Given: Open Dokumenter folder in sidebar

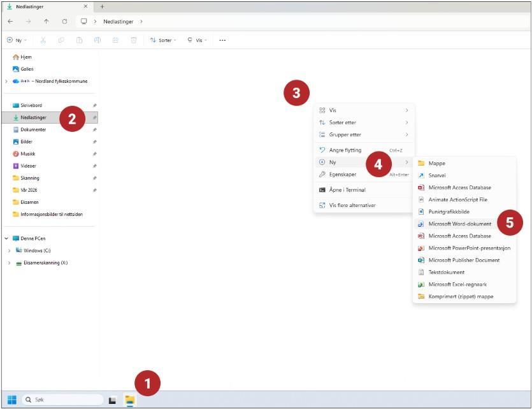Looking at the screenshot, I should pyautogui.click(x=33, y=129).
